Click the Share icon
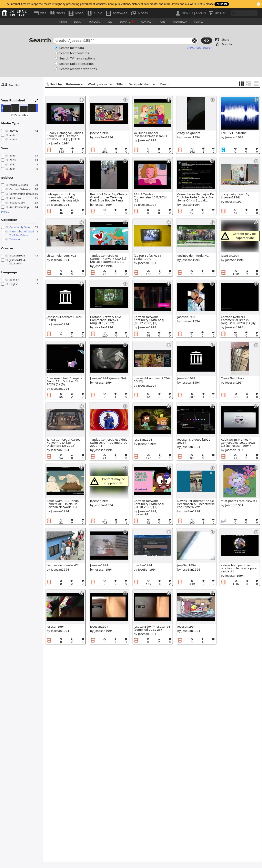 217,40
